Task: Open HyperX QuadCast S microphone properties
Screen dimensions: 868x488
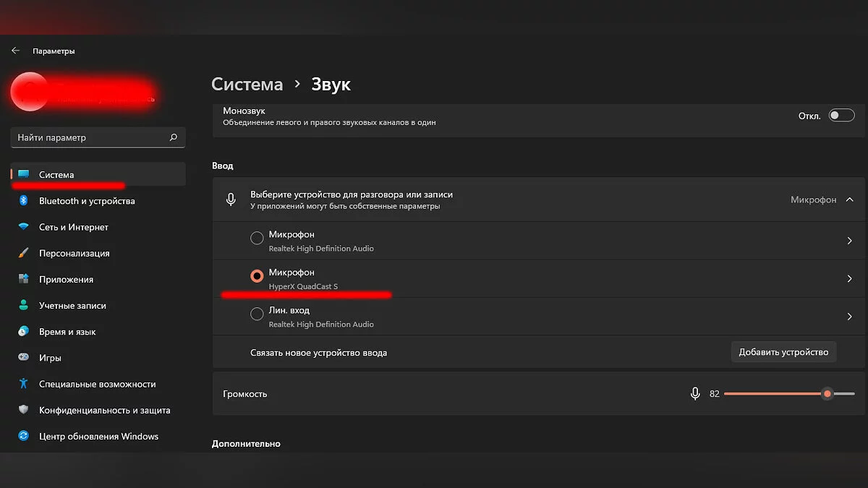Action: [x=849, y=278]
